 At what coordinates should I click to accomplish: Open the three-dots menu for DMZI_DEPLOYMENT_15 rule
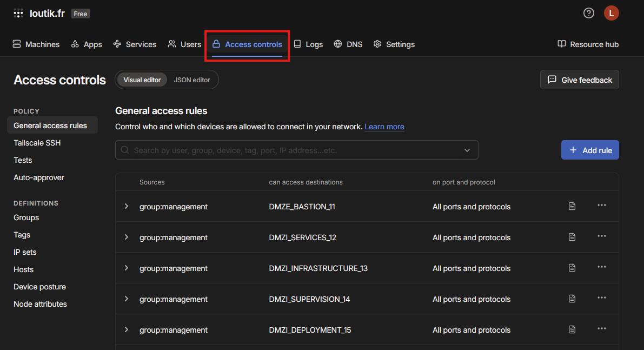coord(602,329)
